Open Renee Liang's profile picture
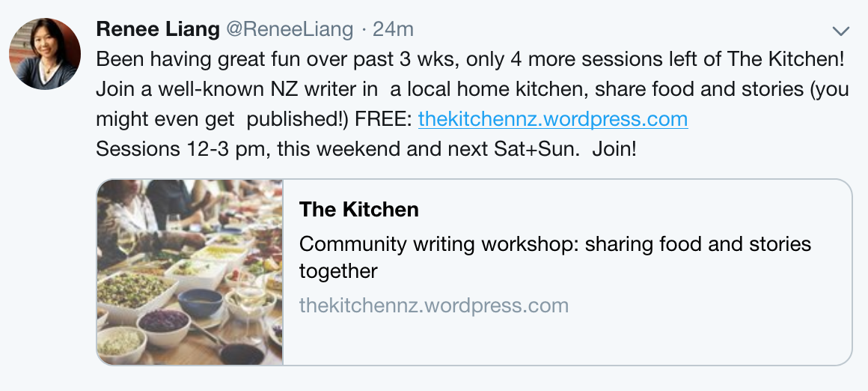This screenshot has width=868, height=391. [x=45, y=54]
